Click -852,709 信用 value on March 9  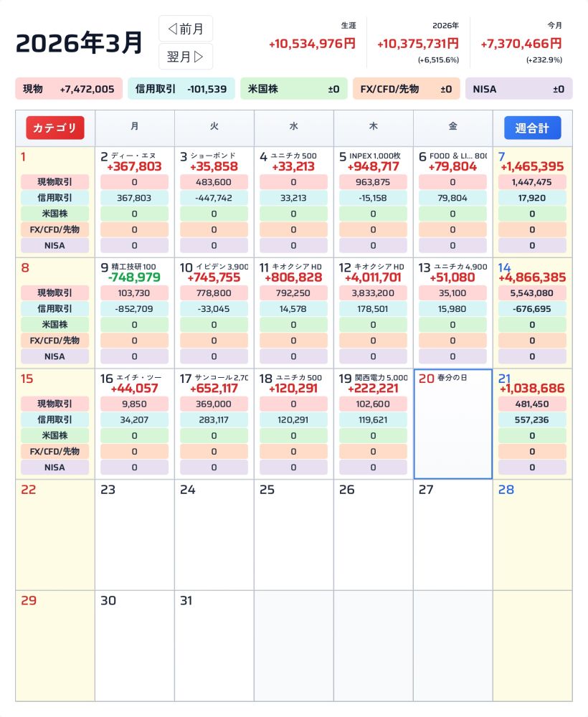pos(134,309)
